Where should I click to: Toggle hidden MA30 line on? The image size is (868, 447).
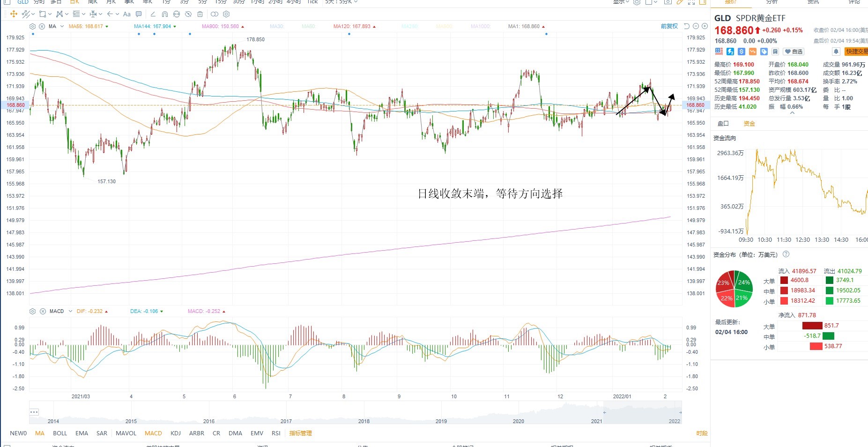[277, 26]
